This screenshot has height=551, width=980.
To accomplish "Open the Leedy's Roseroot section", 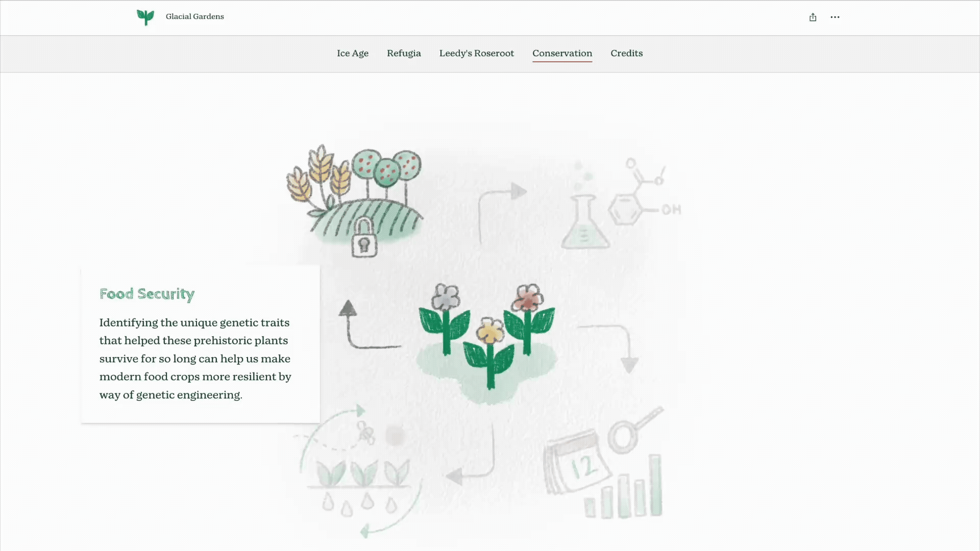I will [476, 53].
